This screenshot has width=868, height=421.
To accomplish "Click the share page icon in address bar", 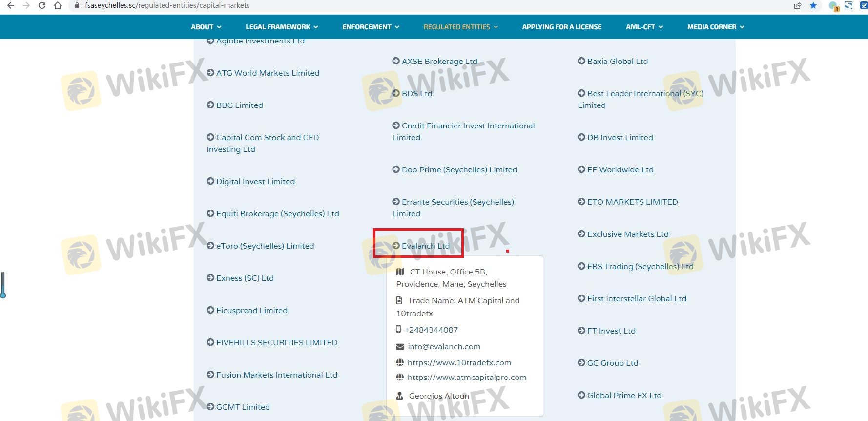I will point(798,5).
